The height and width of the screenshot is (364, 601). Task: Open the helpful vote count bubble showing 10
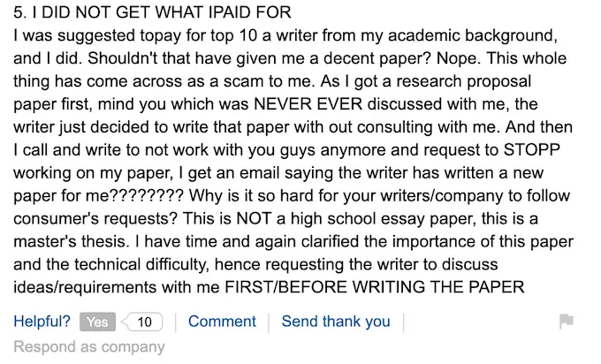(145, 322)
